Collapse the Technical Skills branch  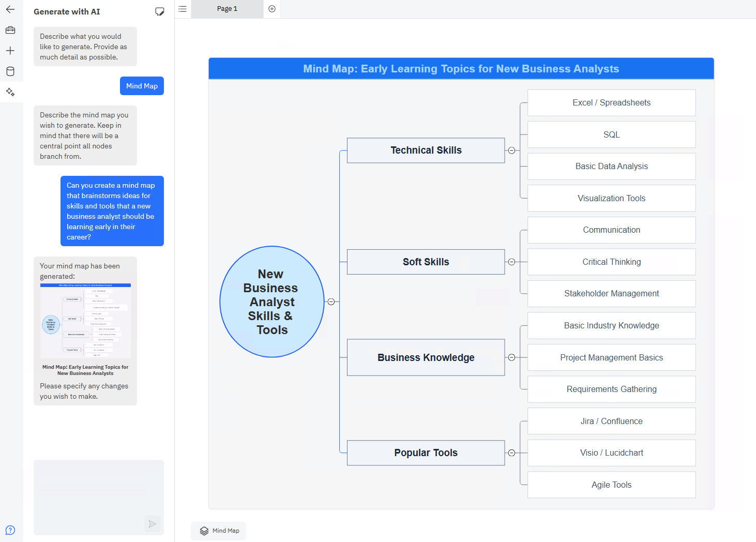click(511, 150)
